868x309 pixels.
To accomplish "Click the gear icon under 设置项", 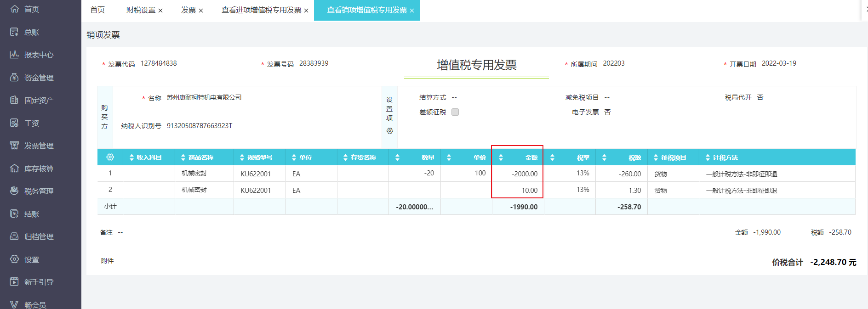I will (x=389, y=131).
